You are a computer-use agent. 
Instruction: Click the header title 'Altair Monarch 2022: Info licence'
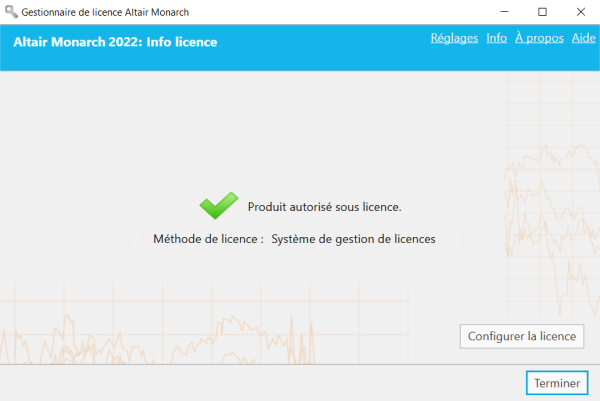pyautogui.click(x=115, y=42)
